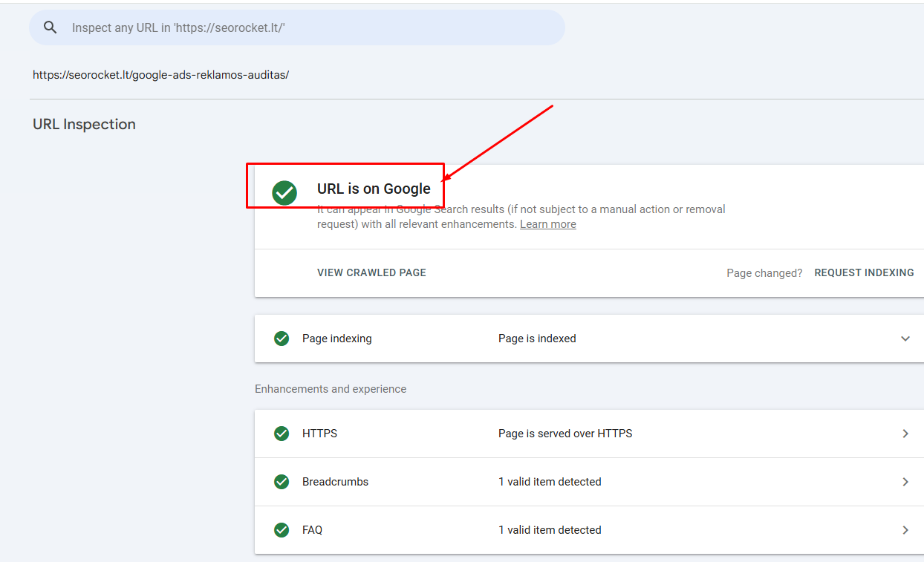Click the green check icon for Page indexing
This screenshot has height=562, width=924.
pos(282,339)
